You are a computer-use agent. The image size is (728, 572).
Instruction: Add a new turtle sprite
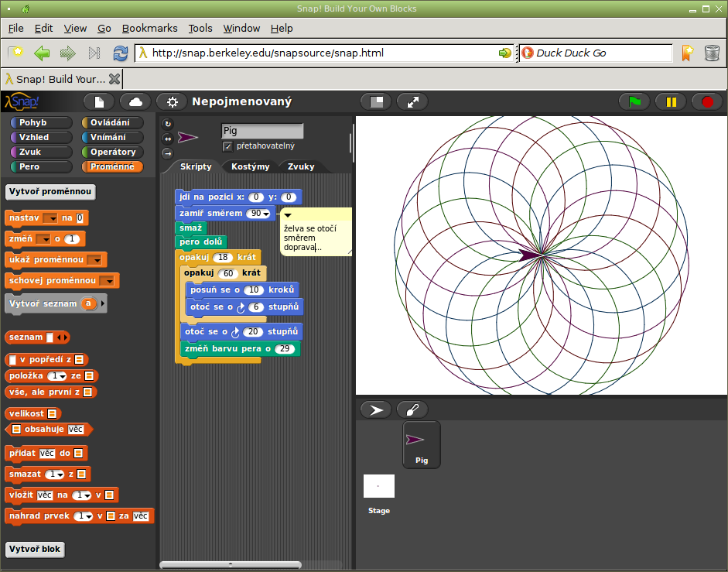click(x=376, y=409)
